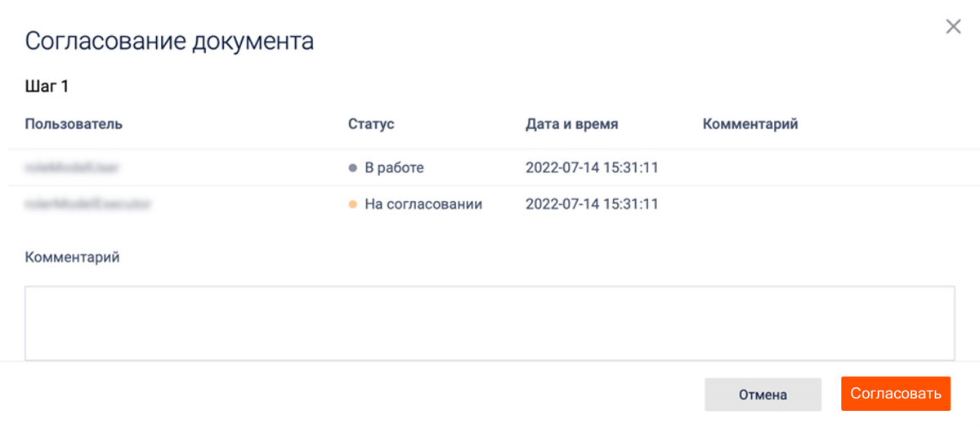This screenshot has height=428, width=980.
Task: Click the grey dot beside В работе
Action: click(353, 168)
